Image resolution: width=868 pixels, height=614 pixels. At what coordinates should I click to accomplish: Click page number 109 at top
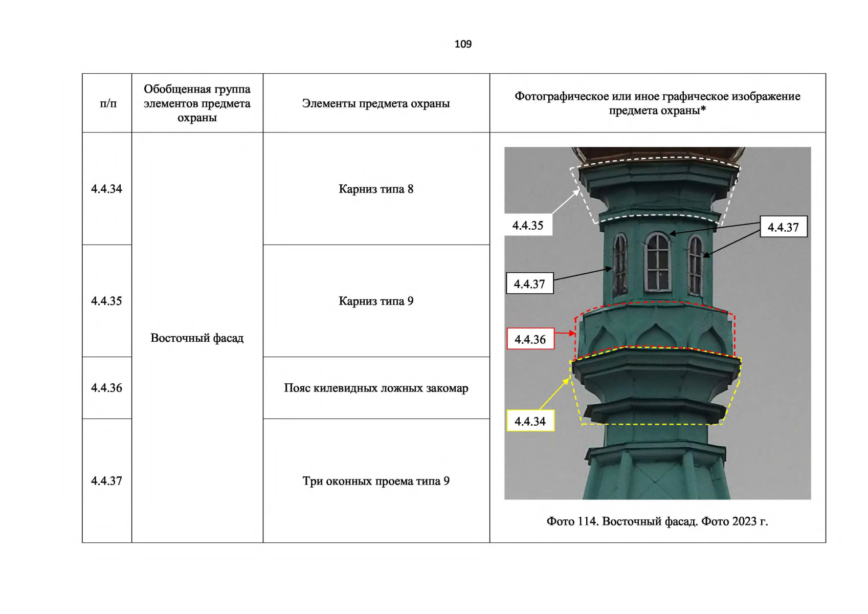tap(463, 44)
